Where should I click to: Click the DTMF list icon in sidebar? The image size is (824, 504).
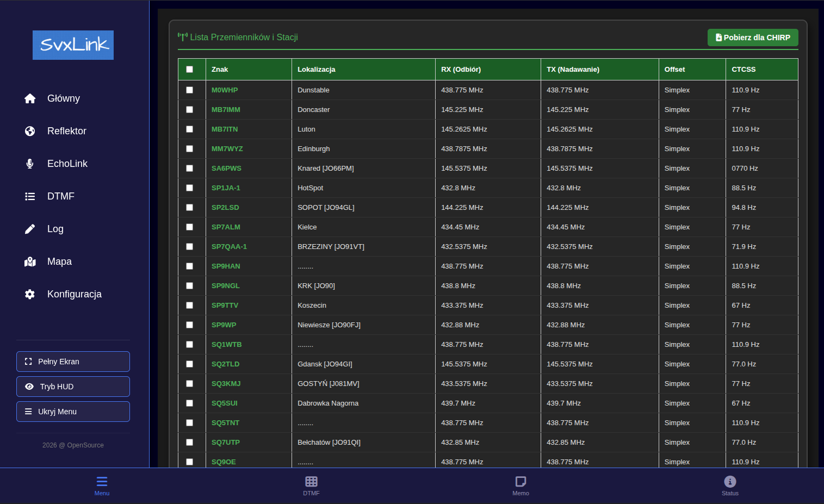[30, 196]
